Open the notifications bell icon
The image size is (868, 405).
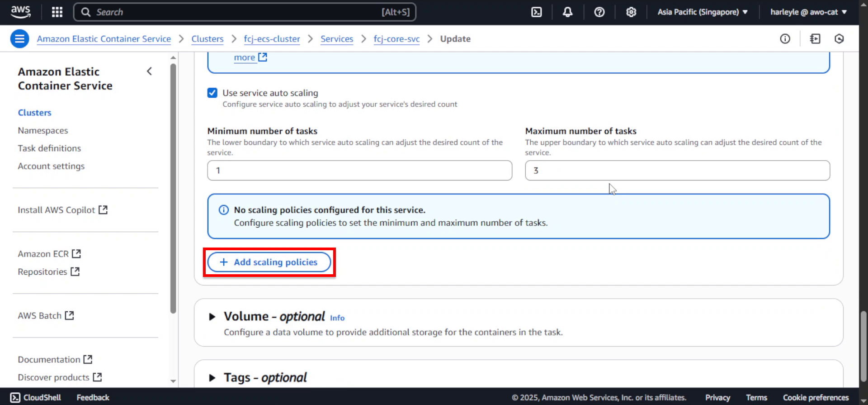coord(567,12)
